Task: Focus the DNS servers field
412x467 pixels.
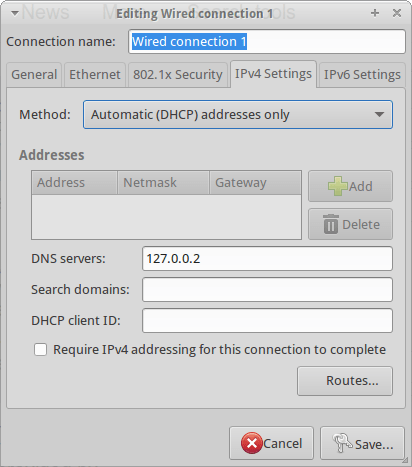Action: (267, 259)
